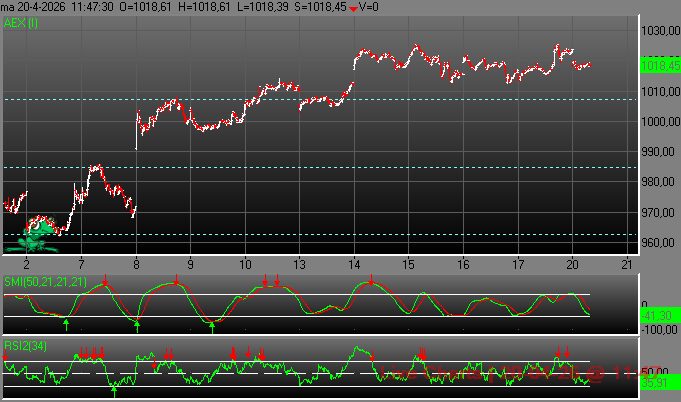Screen dimensions: 681x402
Task: Select the AEX (I) chart title label
Action: [x=21, y=23]
